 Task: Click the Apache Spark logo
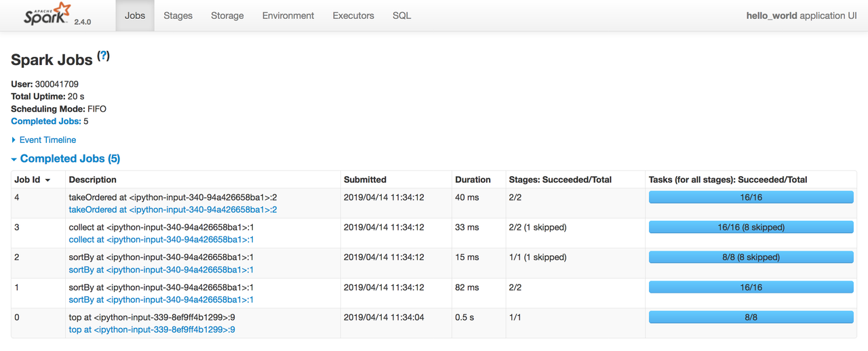(x=47, y=14)
